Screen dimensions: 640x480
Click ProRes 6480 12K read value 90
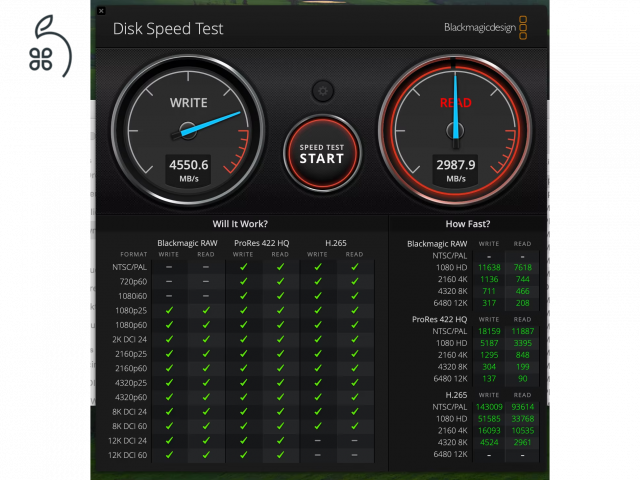click(x=522, y=378)
